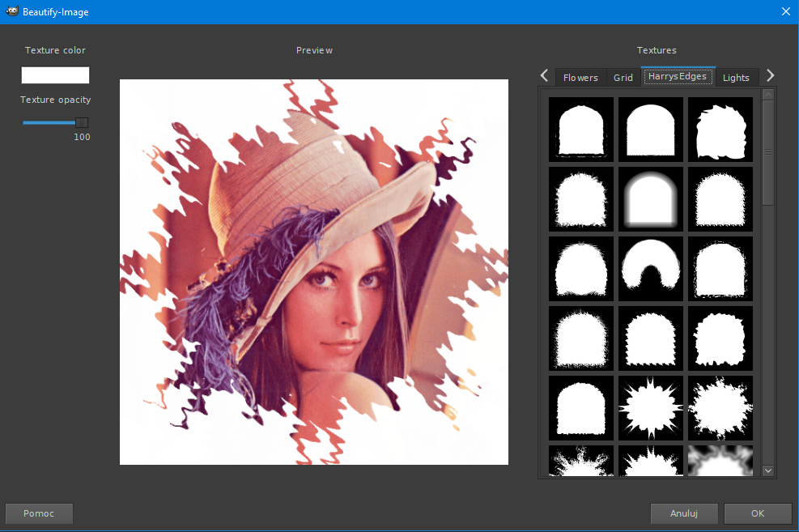The height and width of the screenshot is (532, 799).
Task: Click the Lena preview image
Action: coord(314,271)
